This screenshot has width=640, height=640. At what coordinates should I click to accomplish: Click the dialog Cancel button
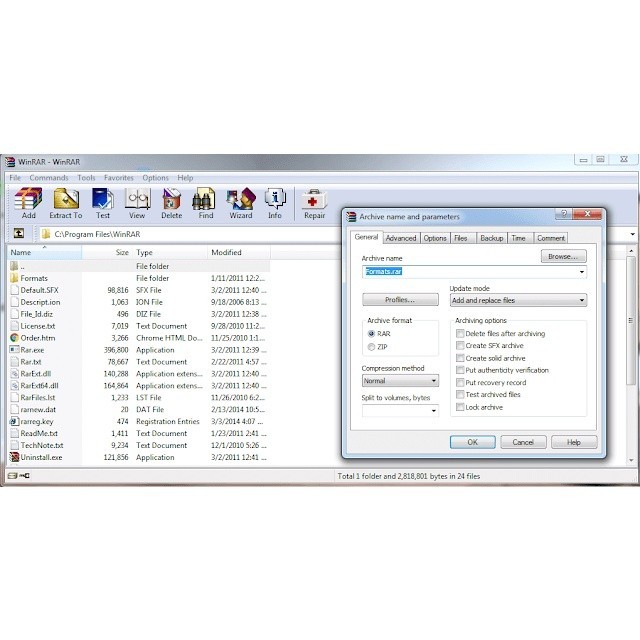pyautogui.click(x=523, y=442)
